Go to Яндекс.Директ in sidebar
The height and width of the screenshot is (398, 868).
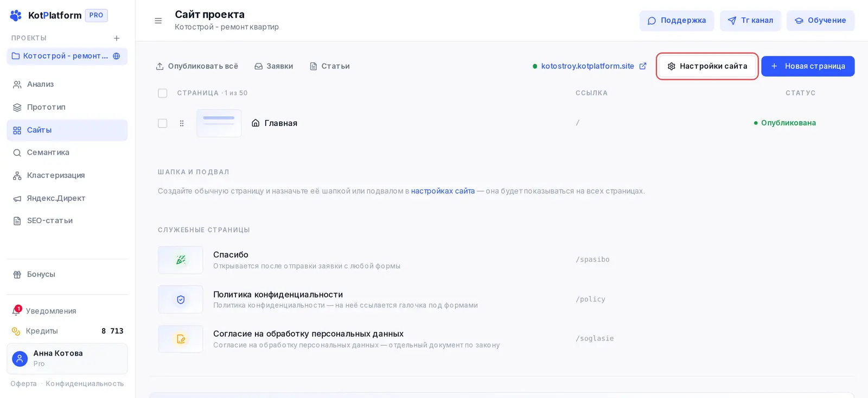coord(67,198)
